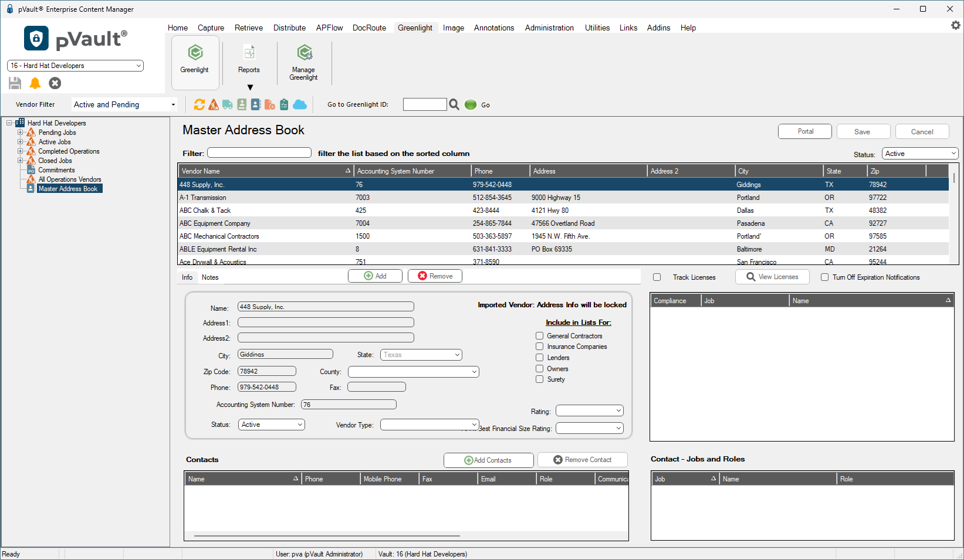Viewport: 964px width, 560px height.
Task: Toggle Turn Off Expiration Notifications checkbox
Action: (824, 277)
